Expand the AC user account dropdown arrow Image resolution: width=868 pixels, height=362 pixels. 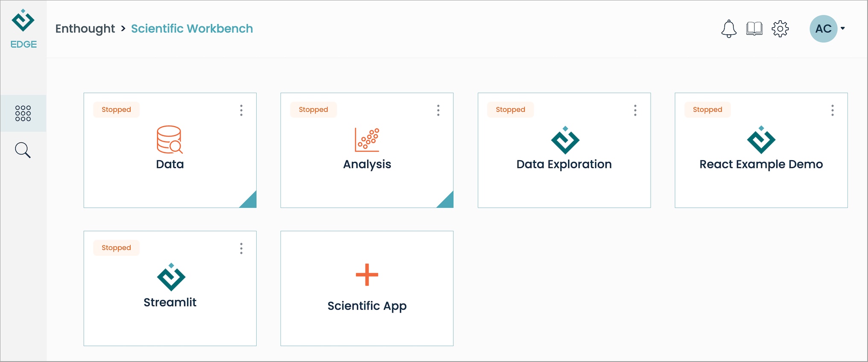pos(843,29)
